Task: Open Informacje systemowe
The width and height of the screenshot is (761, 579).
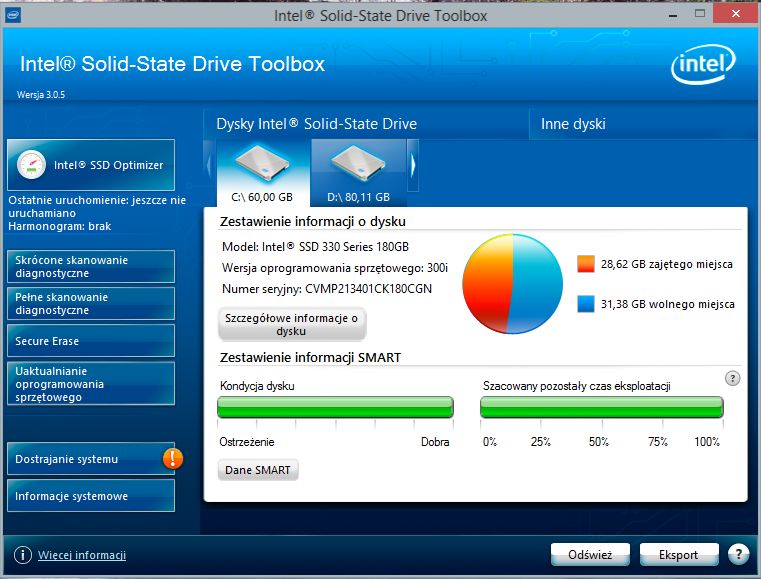Action: 91,496
